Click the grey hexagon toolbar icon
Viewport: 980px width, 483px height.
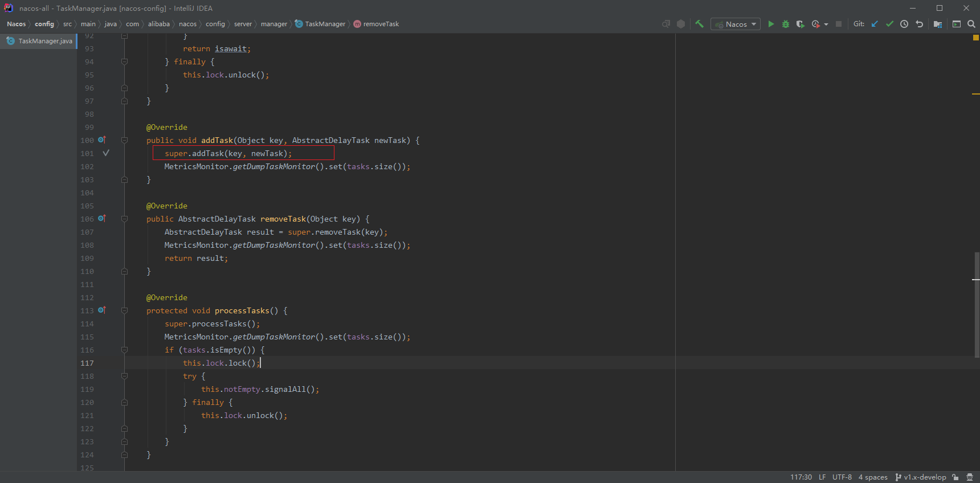pyautogui.click(x=681, y=24)
